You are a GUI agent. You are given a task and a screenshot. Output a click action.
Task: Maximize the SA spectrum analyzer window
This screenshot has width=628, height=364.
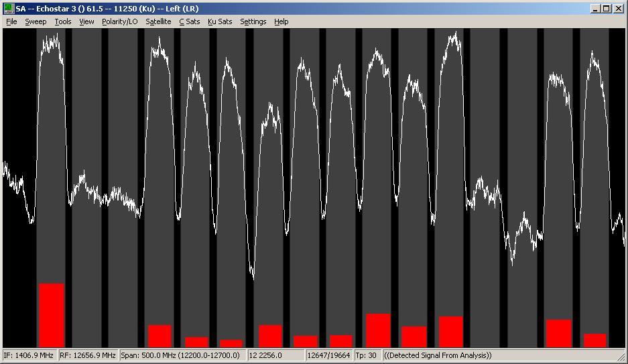click(x=607, y=9)
